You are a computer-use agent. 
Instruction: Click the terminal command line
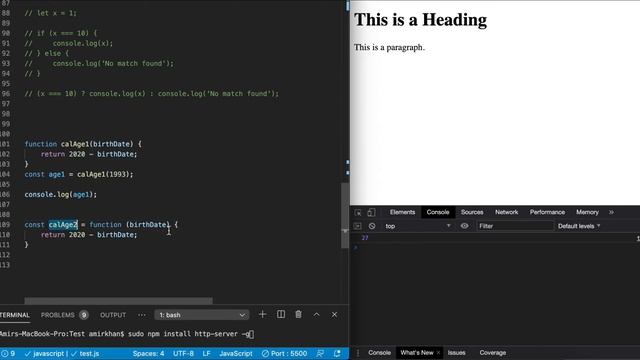[127, 334]
